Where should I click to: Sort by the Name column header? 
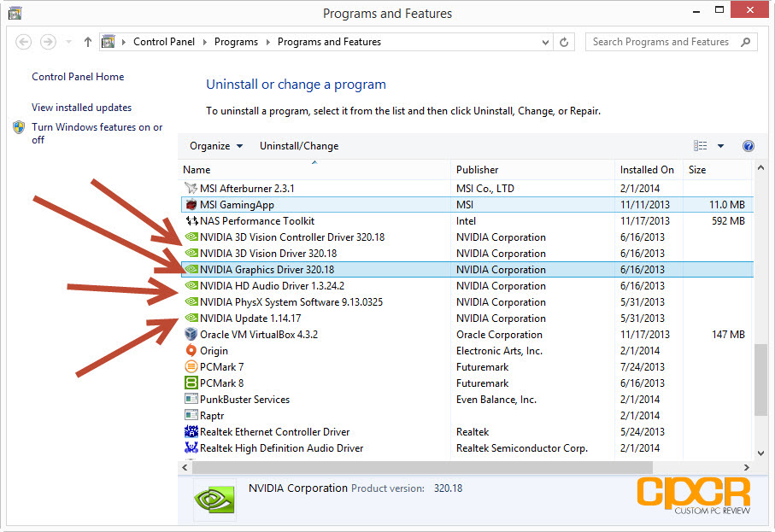pyautogui.click(x=314, y=169)
